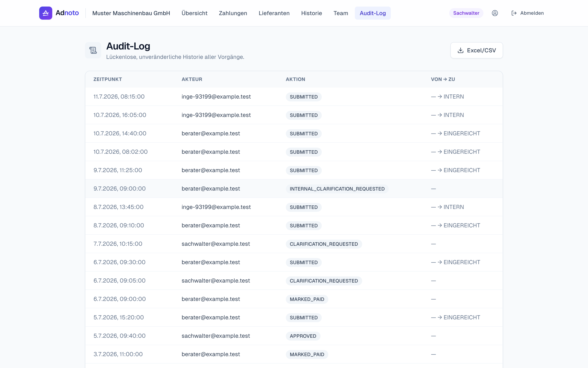Select the Team tab

[x=341, y=13]
